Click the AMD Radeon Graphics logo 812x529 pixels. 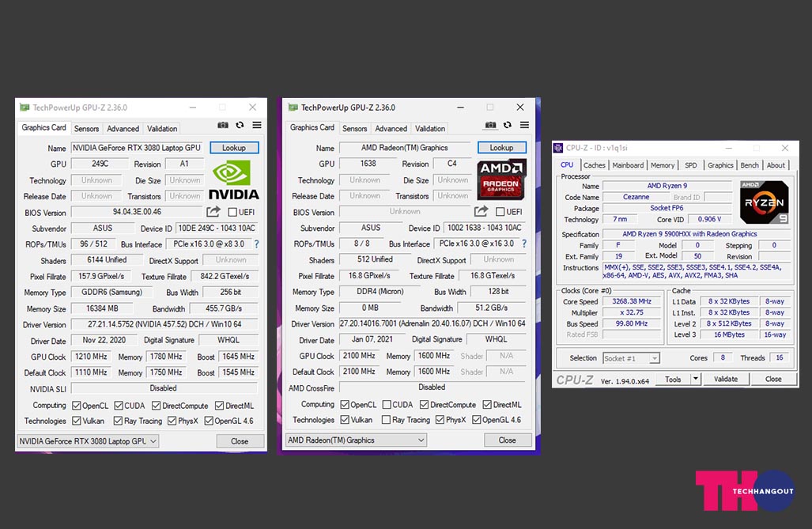(501, 179)
